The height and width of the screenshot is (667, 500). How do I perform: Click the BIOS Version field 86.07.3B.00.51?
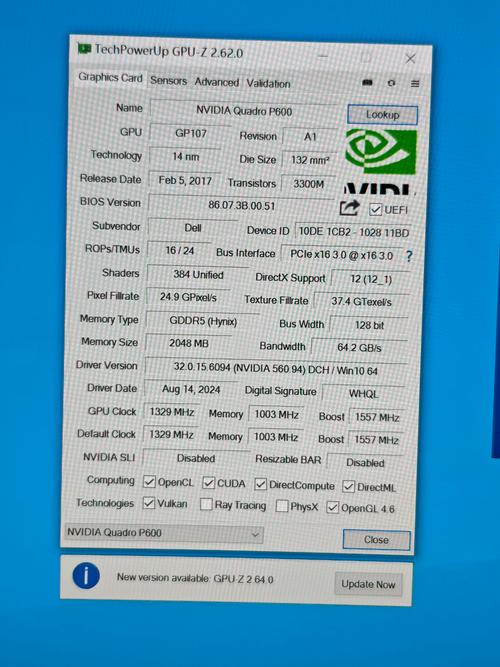(x=242, y=205)
